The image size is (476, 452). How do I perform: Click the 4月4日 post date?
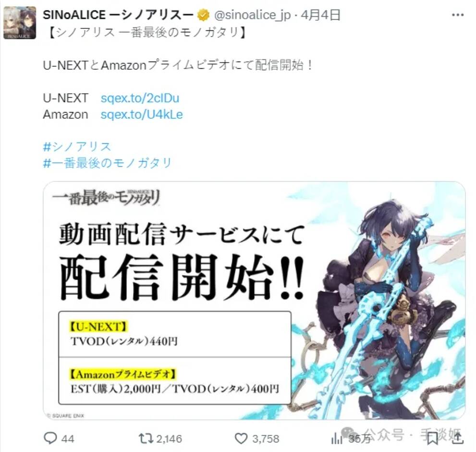pyautogui.click(x=320, y=14)
